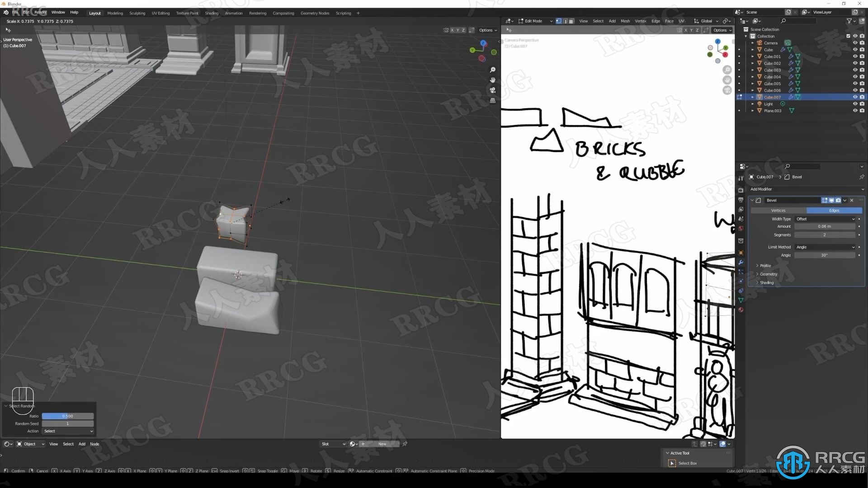868x488 pixels.
Task: Switch to face select mode icon
Action: click(x=571, y=21)
